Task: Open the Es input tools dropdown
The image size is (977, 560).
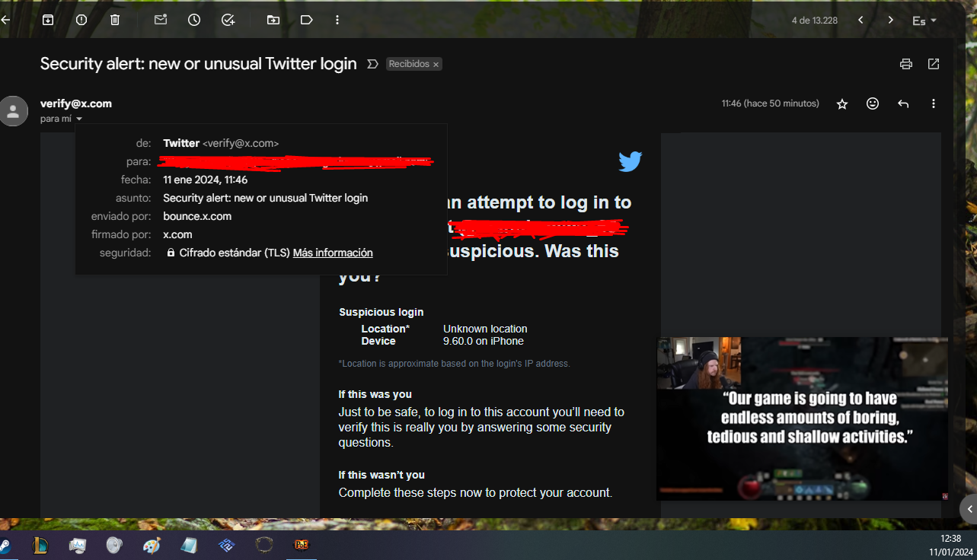Action: (x=924, y=21)
